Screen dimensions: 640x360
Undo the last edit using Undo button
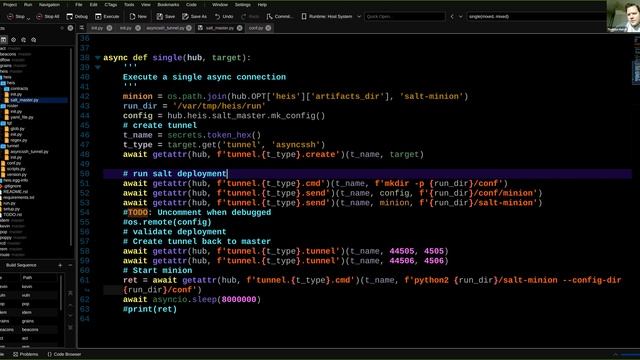224,16
